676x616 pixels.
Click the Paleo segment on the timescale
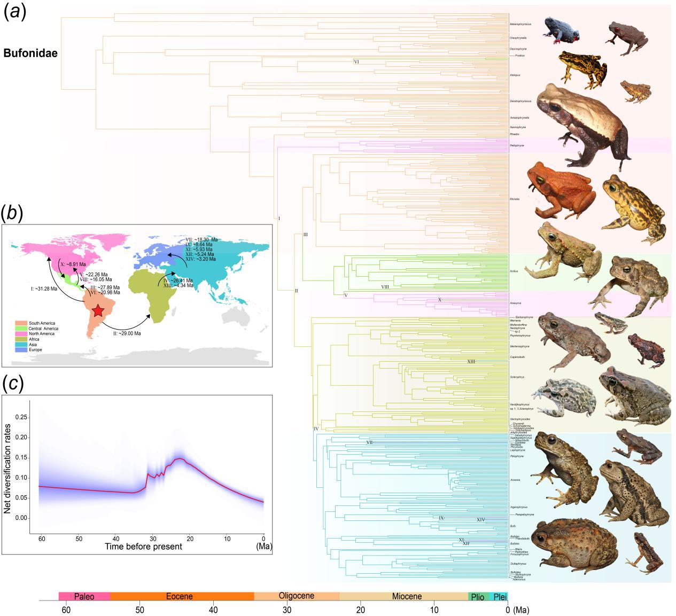click(84, 596)
